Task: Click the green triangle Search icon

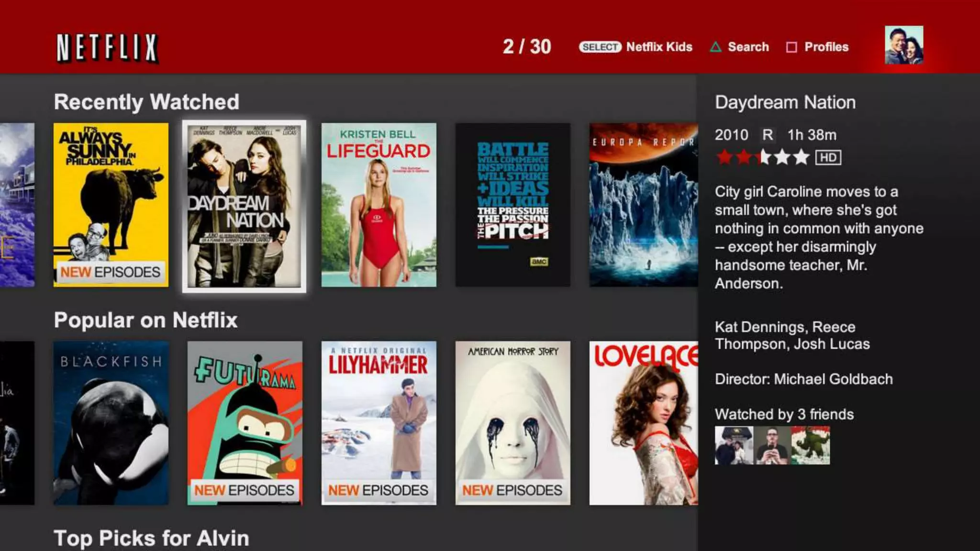Action: [x=715, y=47]
